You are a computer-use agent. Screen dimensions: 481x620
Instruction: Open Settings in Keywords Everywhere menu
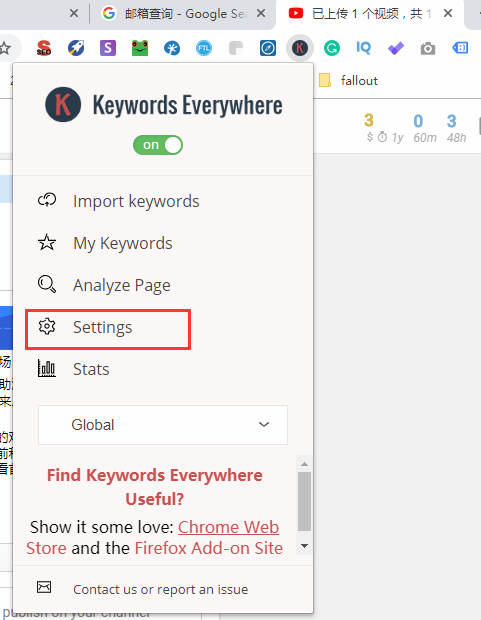(x=108, y=327)
